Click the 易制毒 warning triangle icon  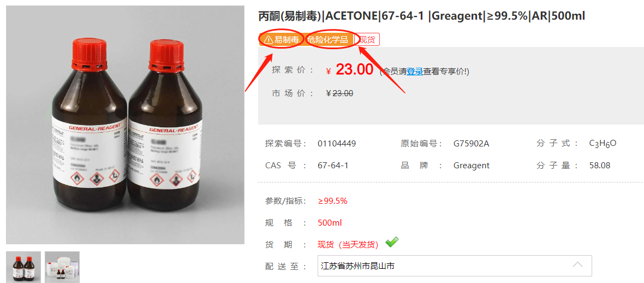pos(268,39)
